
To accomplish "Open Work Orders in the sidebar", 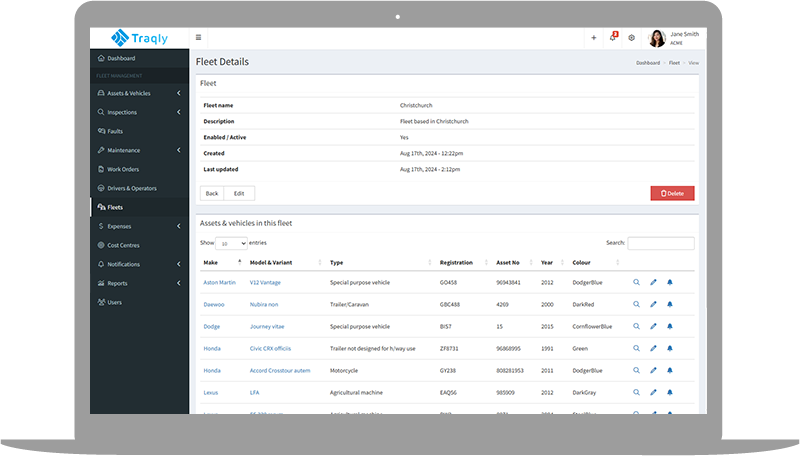I will 139,169.
